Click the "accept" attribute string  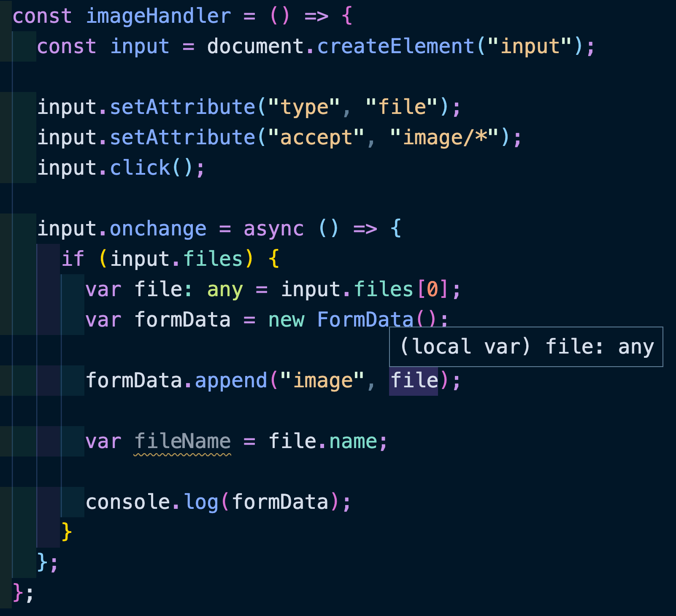[316, 138]
